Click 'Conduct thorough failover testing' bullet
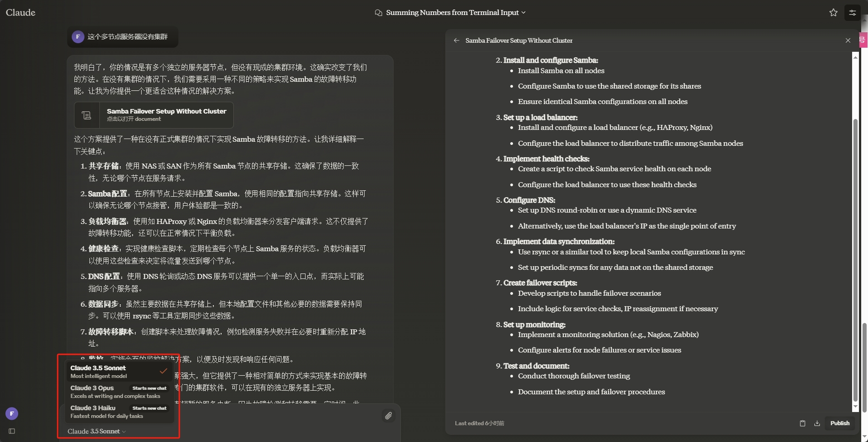The height and width of the screenshot is (442, 868). 574,376
